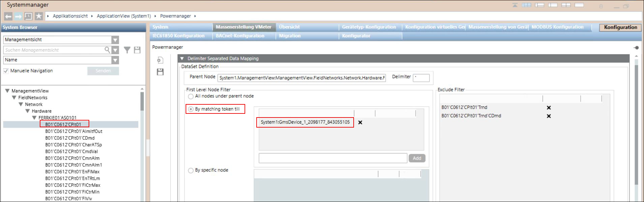Switch to the MODBUS Konfiguration tab
The image size is (644, 202).
(557, 27)
